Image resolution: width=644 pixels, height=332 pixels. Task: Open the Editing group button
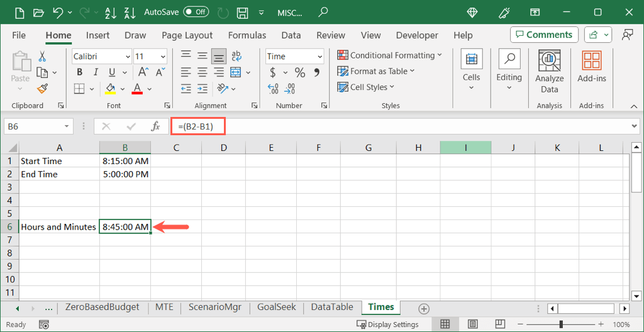pos(509,70)
